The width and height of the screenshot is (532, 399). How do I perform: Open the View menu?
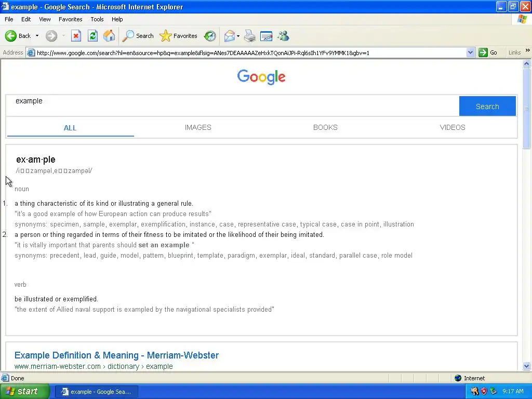pyautogui.click(x=45, y=19)
